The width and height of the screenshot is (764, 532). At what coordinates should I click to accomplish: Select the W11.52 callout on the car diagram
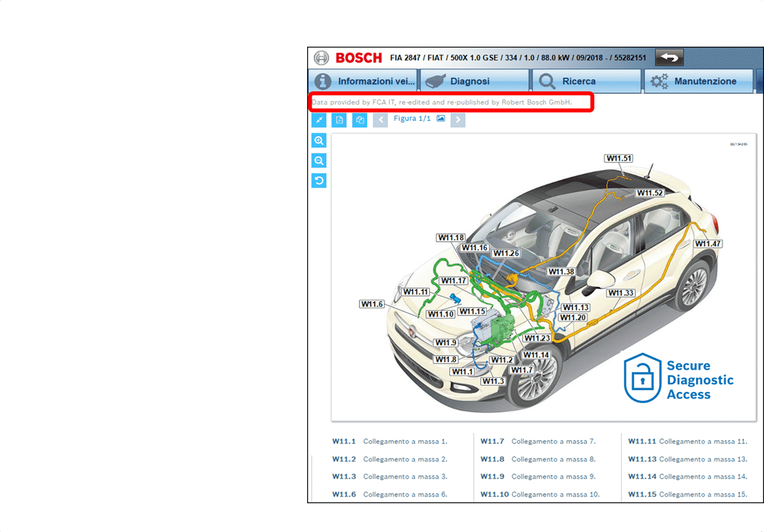pos(650,192)
